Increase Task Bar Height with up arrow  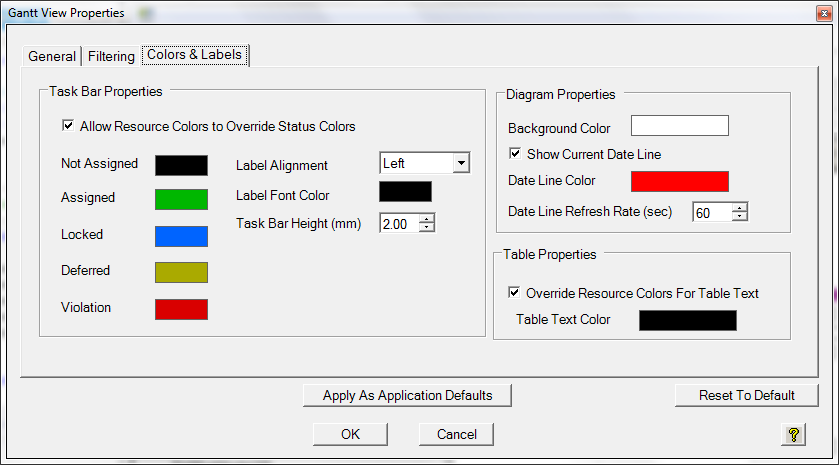point(427,219)
